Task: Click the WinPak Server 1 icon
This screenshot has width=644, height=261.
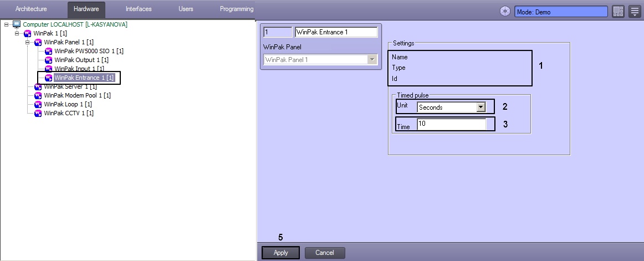Action: [38, 86]
